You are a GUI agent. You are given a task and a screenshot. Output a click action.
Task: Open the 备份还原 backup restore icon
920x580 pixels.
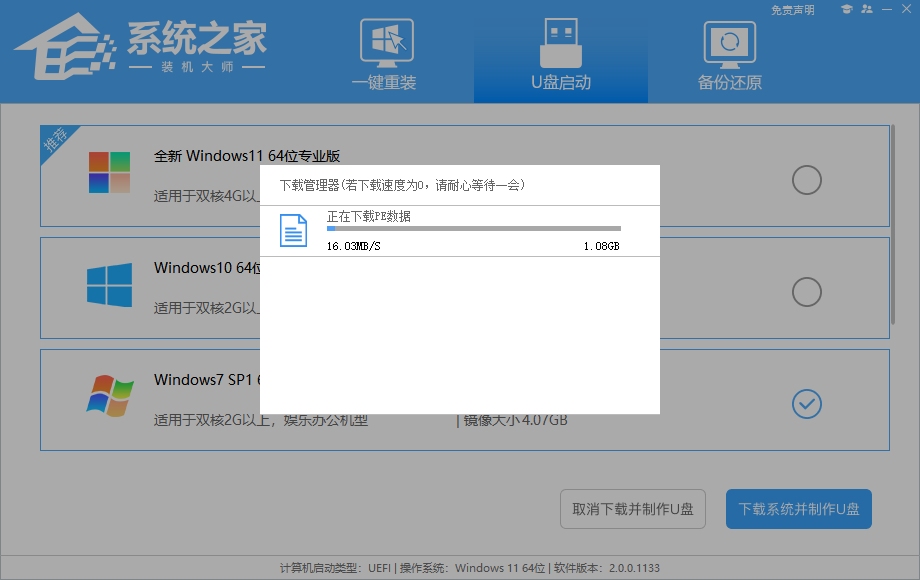coord(729,42)
